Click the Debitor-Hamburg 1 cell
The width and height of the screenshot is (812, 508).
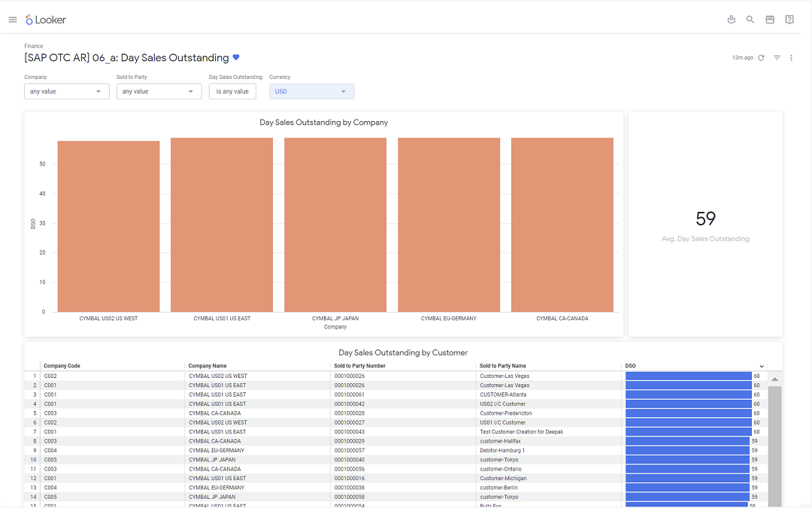coord(502,451)
